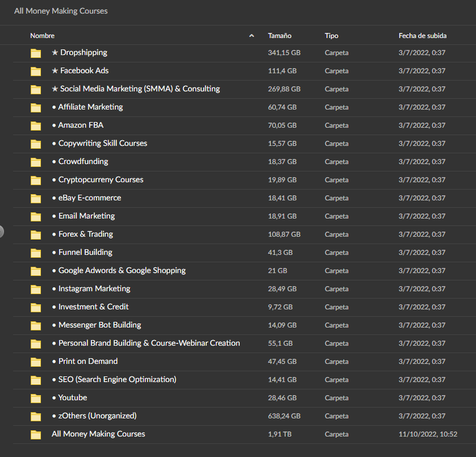Open the ★ Facebook Ads folder name
The width and height of the screenshot is (476, 457).
[x=80, y=71]
